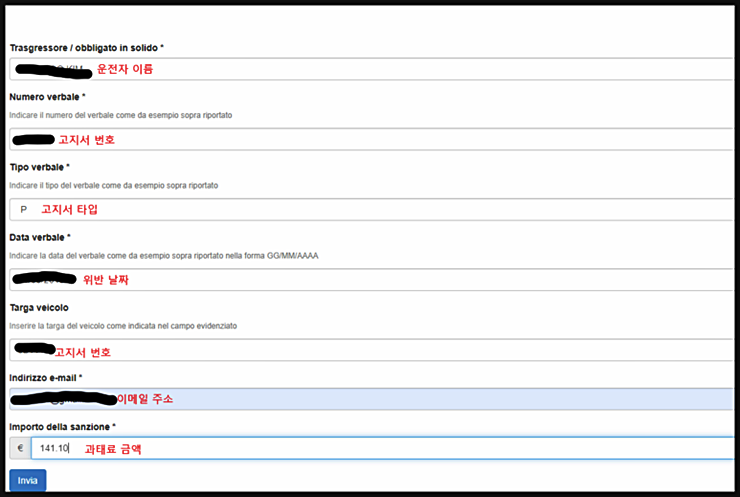Click the 'Trasgressore / obbligato in solido' label
740x497 pixels.
point(86,48)
